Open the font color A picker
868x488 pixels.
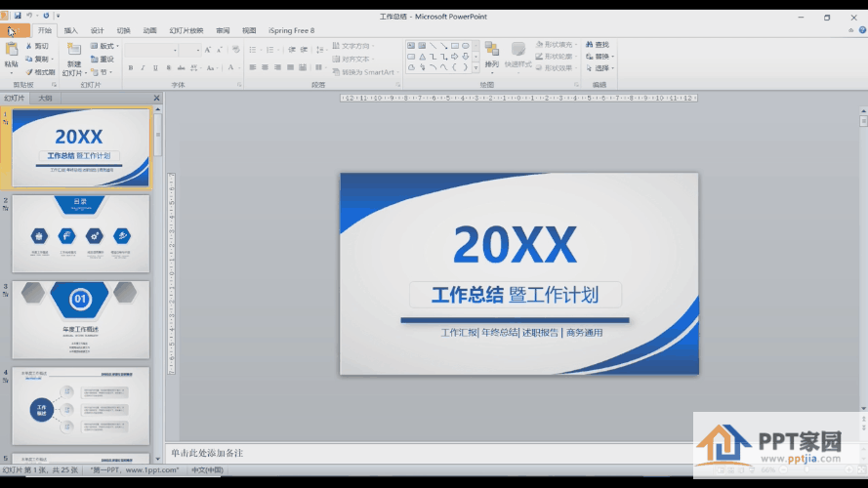[x=231, y=68]
